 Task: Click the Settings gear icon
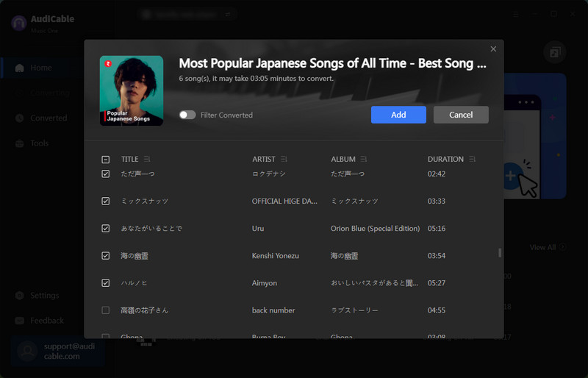(20, 296)
